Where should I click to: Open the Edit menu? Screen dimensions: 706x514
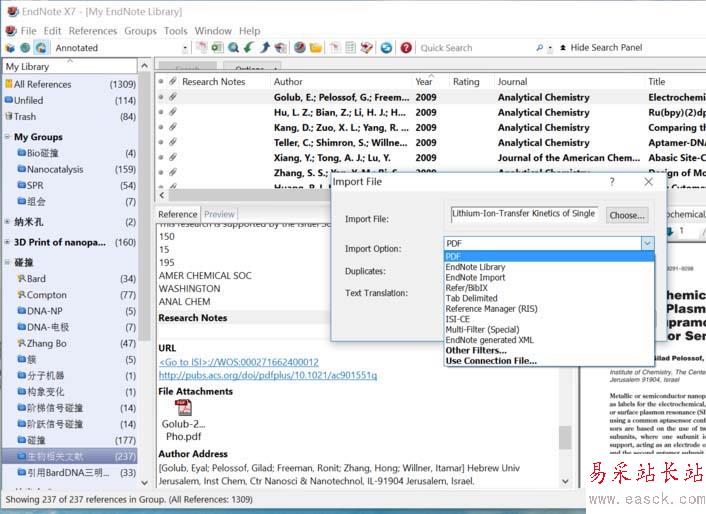point(52,31)
